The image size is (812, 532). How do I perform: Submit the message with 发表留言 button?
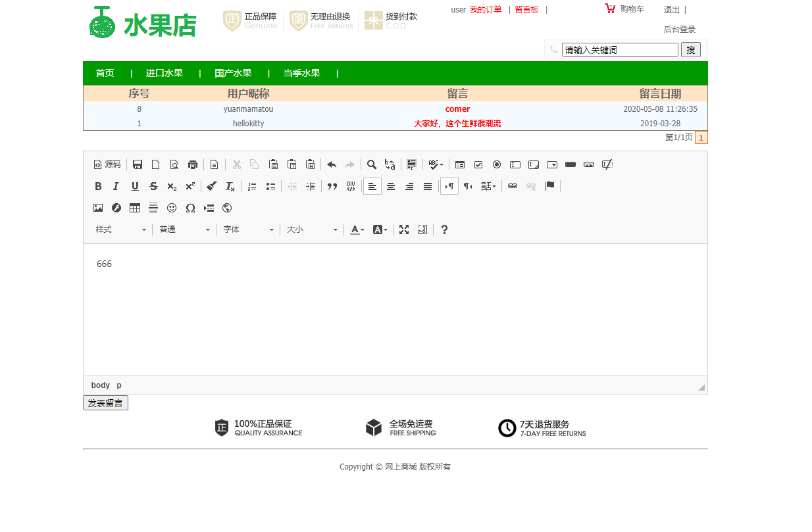pyautogui.click(x=105, y=402)
